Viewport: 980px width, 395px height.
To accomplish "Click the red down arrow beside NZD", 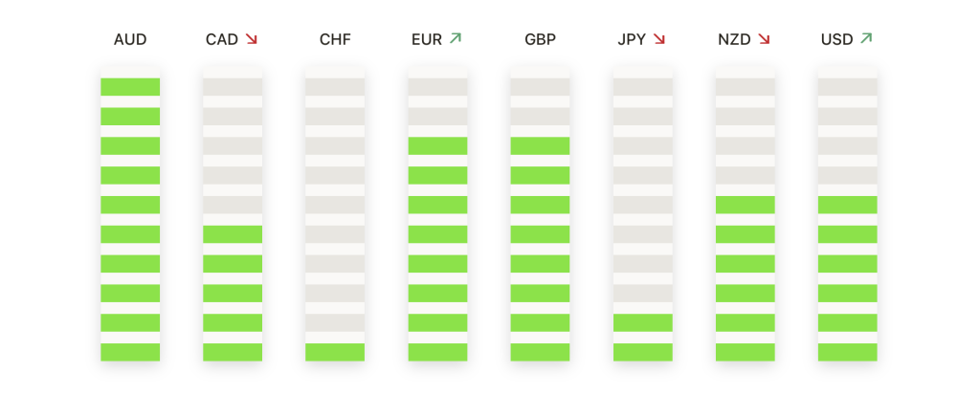I will (x=764, y=39).
